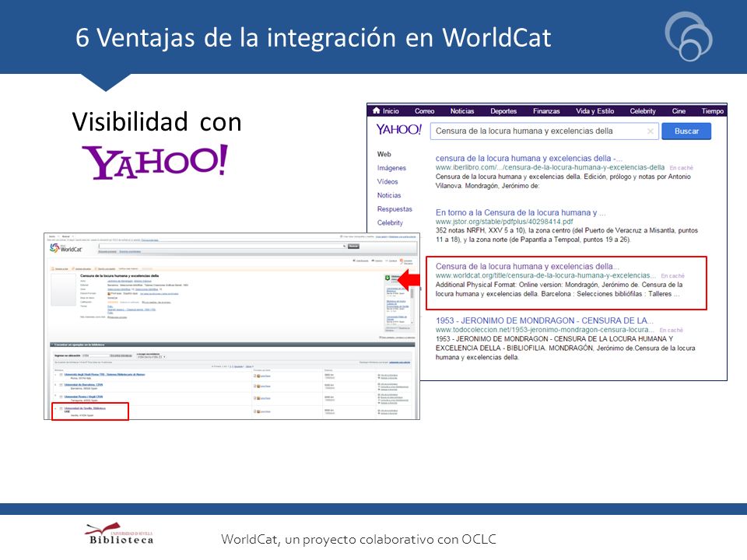Select Celebrity in the left sidebar

[390, 223]
